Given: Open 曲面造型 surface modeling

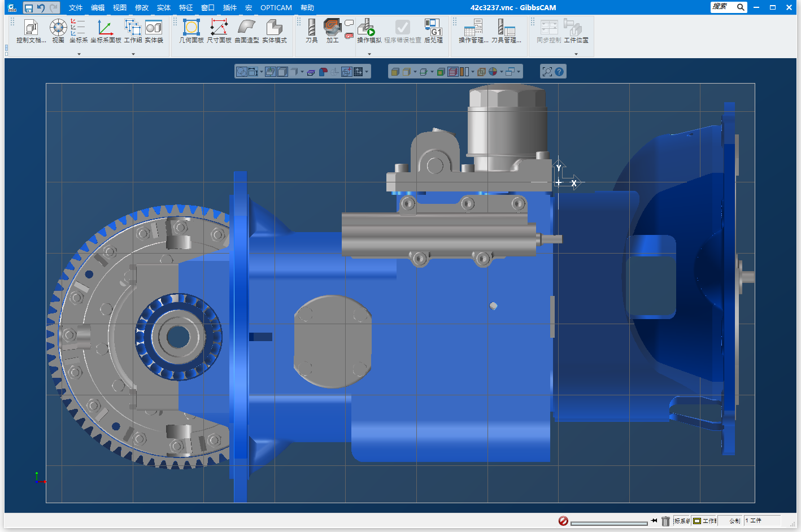Looking at the screenshot, I should [247, 31].
